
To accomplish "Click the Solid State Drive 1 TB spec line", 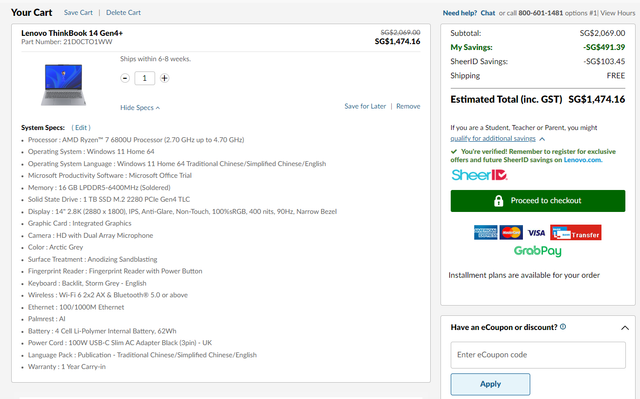I will click(x=109, y=200).
